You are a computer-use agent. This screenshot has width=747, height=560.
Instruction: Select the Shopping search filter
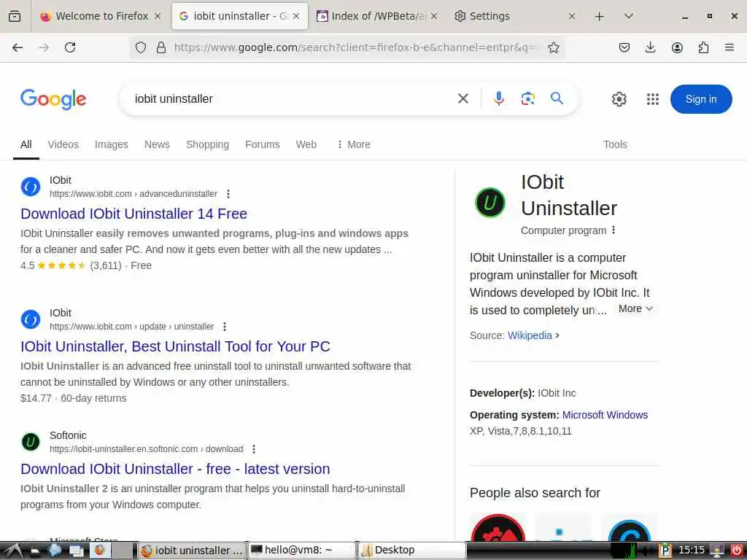207,144
